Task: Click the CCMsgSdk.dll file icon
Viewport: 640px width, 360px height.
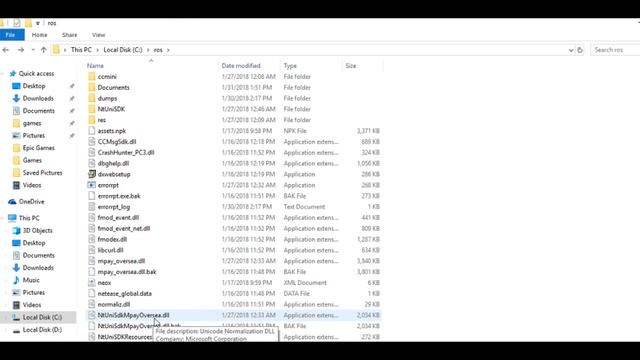Action: [x=92, y=142]
